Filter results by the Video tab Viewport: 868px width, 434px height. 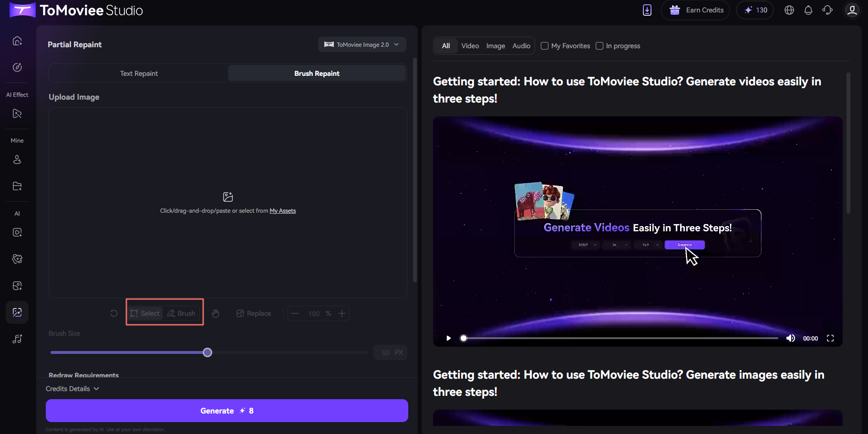tap(470, 46)
